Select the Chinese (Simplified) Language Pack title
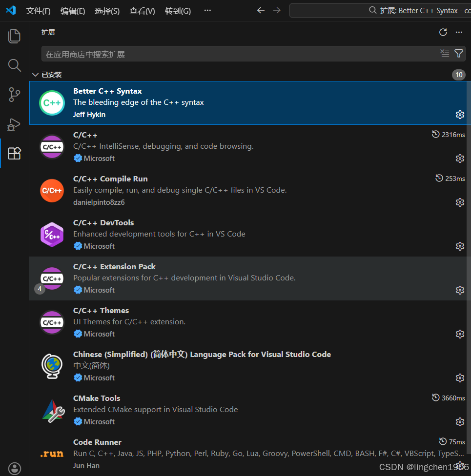 202,355
